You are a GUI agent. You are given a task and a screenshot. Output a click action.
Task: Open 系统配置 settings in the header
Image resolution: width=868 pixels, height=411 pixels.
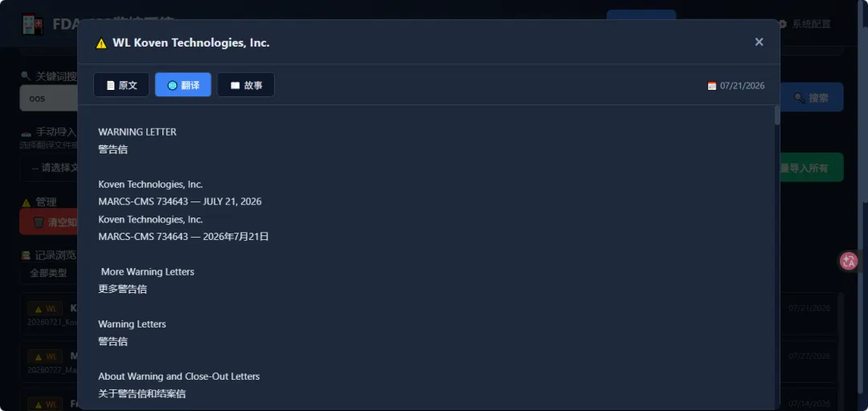805,24
